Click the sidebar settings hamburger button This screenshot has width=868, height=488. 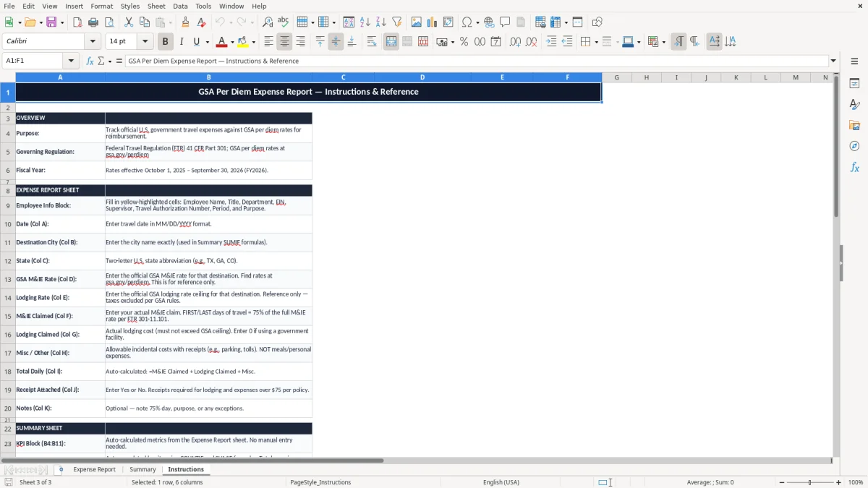[854, 61]
